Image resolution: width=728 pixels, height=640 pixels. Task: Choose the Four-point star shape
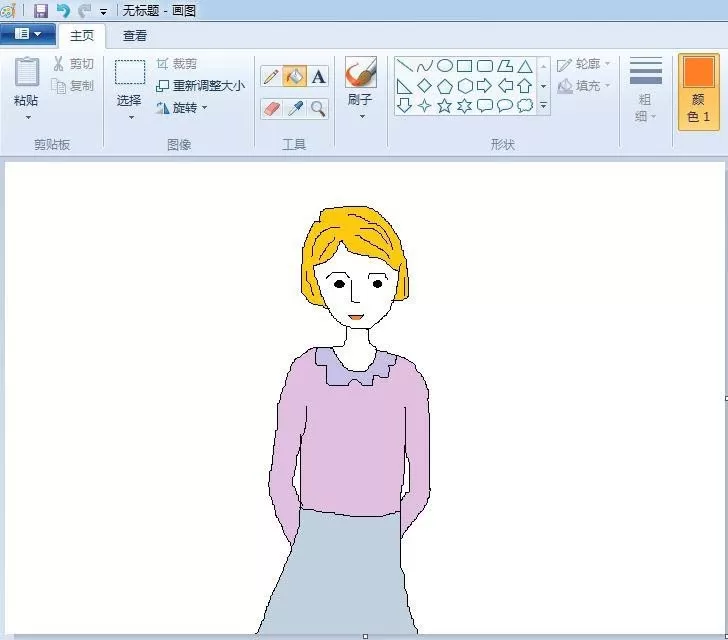tap(424, 106)
